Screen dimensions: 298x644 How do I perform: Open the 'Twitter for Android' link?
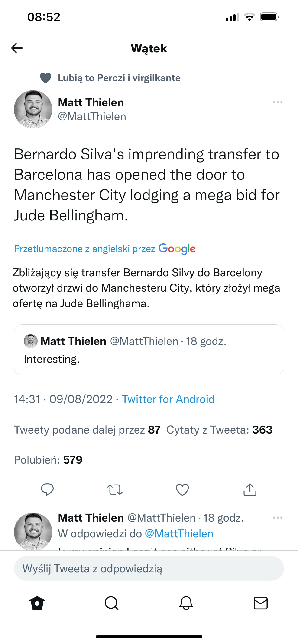[168, 399]
